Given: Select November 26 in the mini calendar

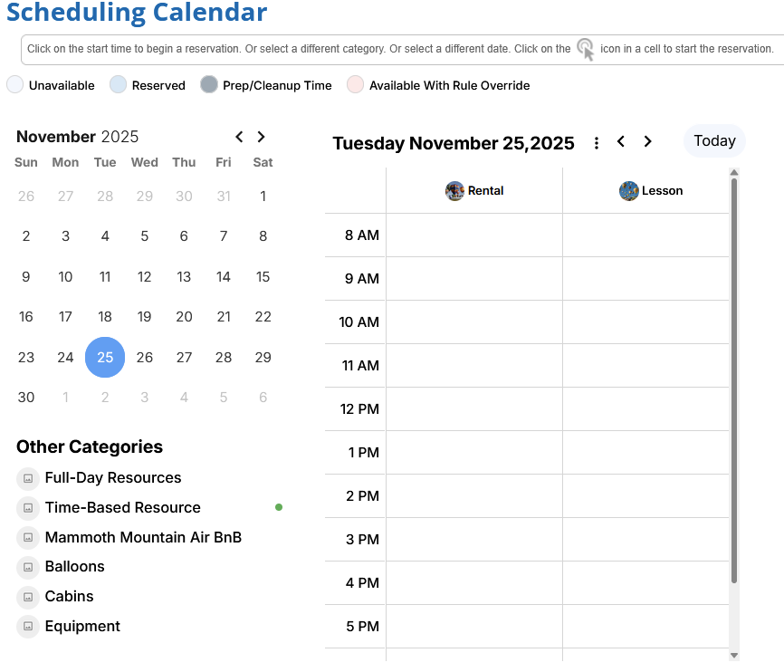Looking at the screenshot, I should 145,357.
